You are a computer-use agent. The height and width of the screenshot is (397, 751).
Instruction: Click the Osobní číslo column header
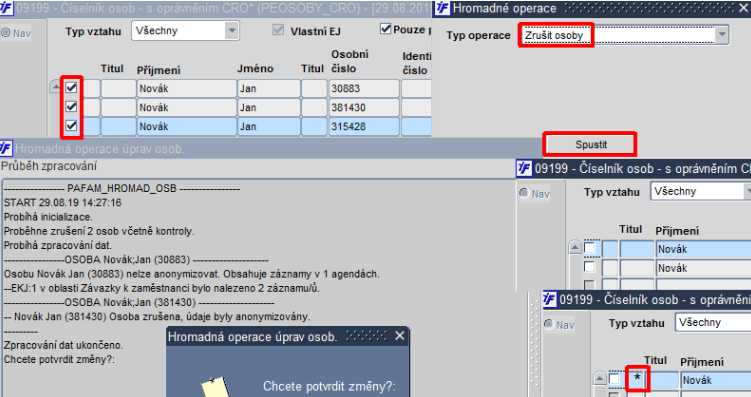click(350, 61)
